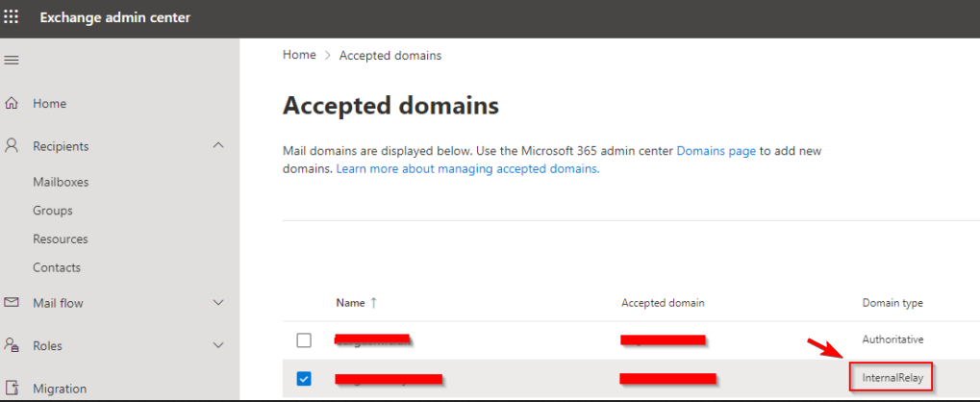Open Groups in the sidebar
980x402 pixels.
coord(53,211)
